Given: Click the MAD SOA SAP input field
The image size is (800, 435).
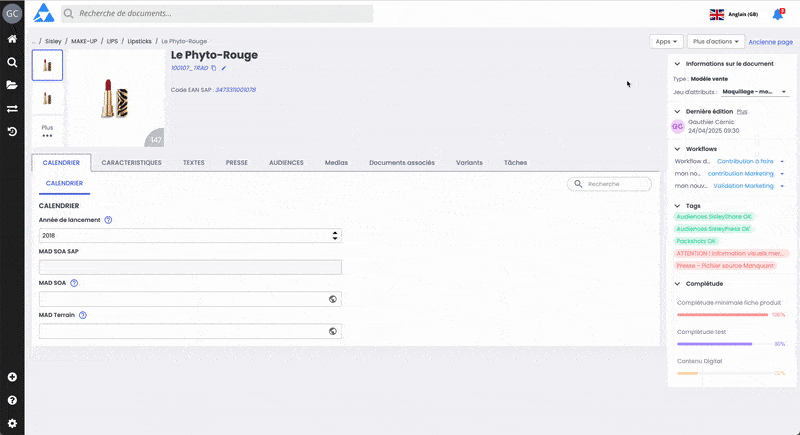Looking at the screenshot, I should click(x=190, y=267).
